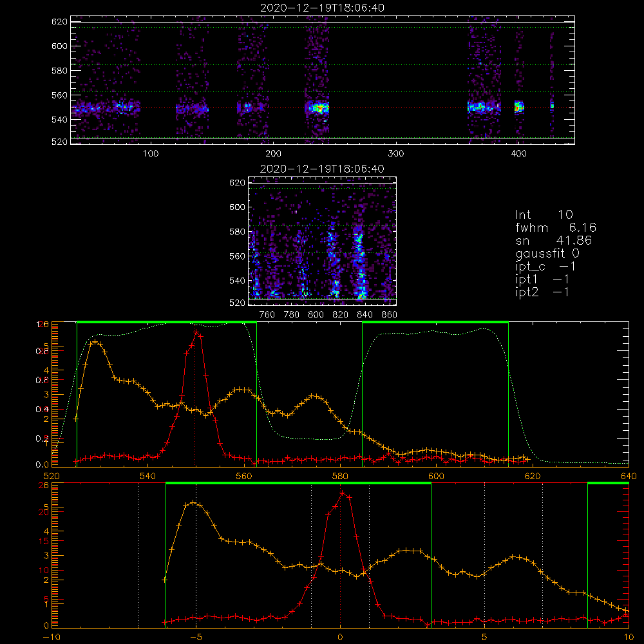Click x-axis label 760 on middle spectrogram
This screenshot has height=644, width=644.
pos(267,314)
